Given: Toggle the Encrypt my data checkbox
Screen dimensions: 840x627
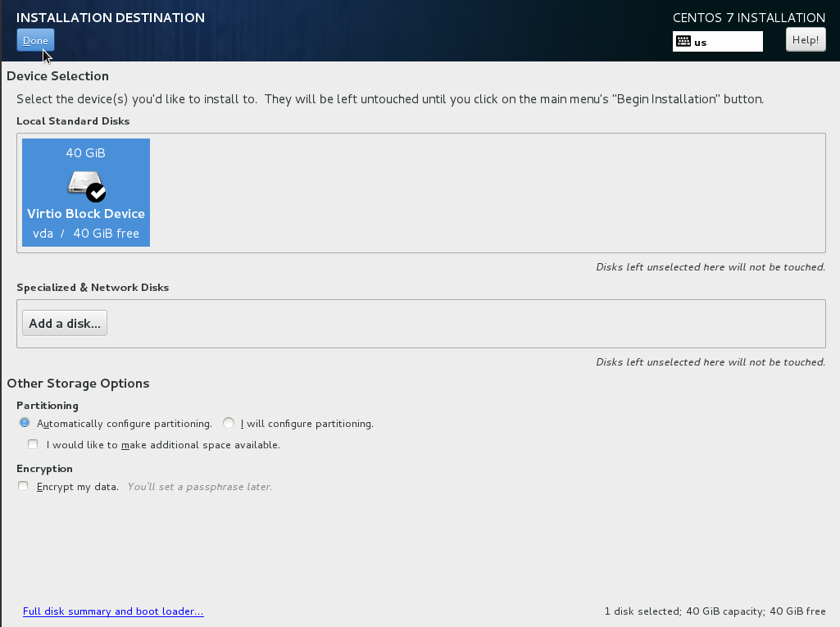Looking at the screenshot, I should click(x=23, y=486).
